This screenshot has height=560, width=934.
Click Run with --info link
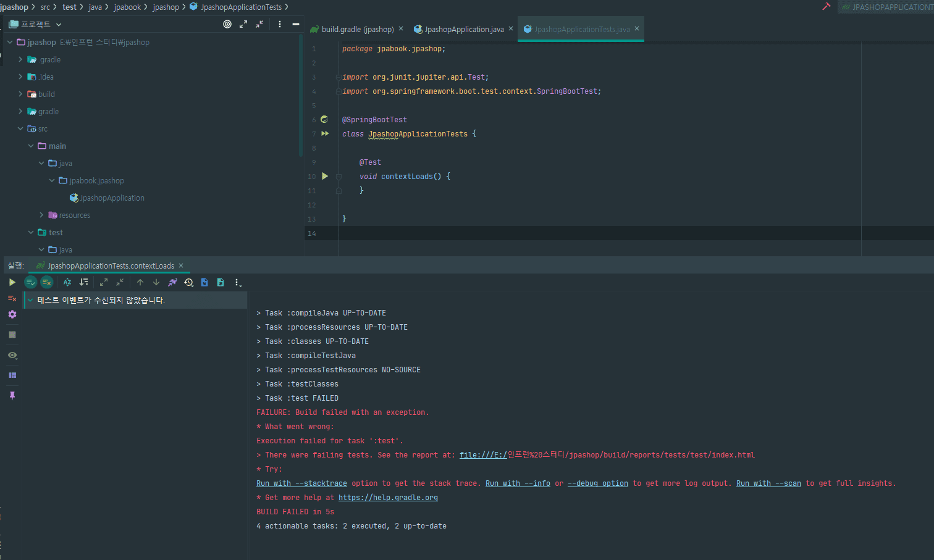518,483
